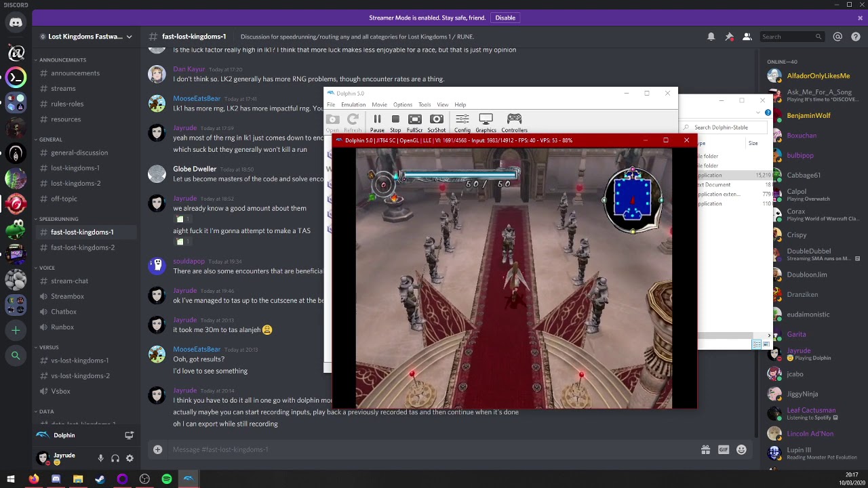
Task: Open the Nitro gift icon
Action: [x=705, y=449]
